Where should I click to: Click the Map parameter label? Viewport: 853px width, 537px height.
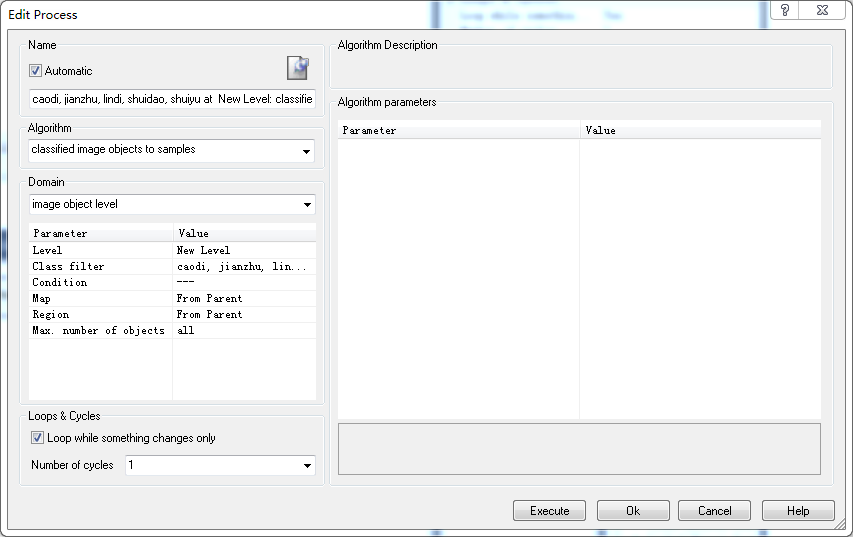[x=41, y=298]
